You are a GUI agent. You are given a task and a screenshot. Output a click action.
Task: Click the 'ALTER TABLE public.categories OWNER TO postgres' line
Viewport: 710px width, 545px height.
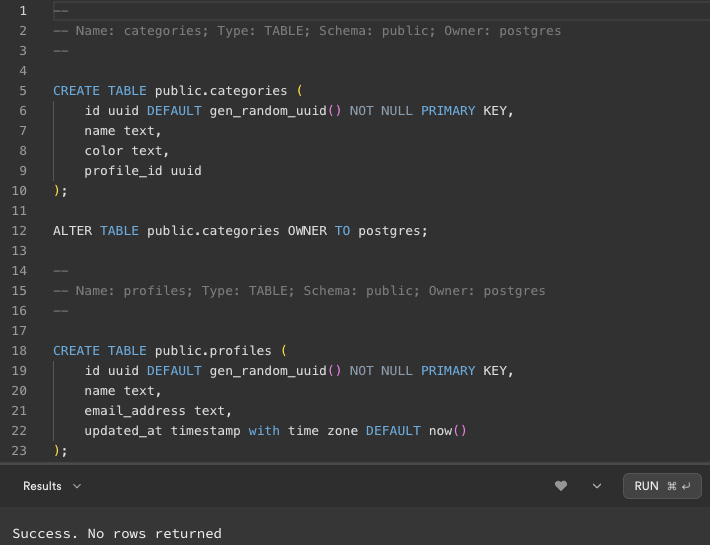click(x=240, y=231)
